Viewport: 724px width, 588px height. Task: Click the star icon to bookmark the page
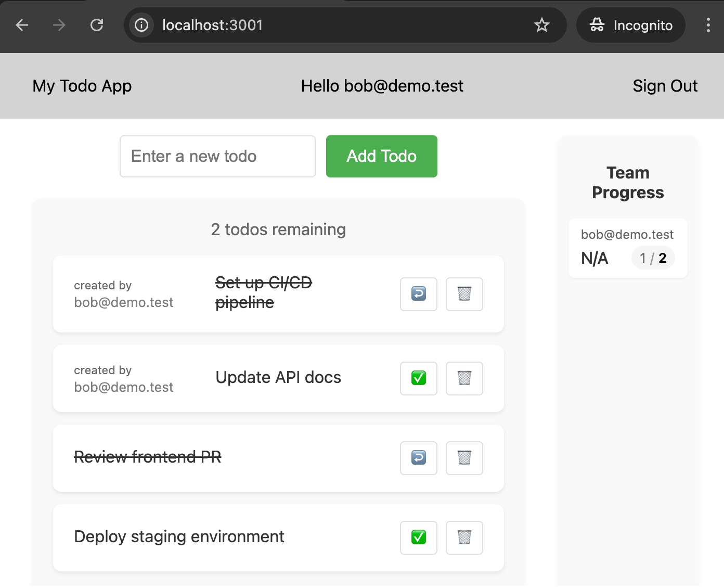[542, 25]
